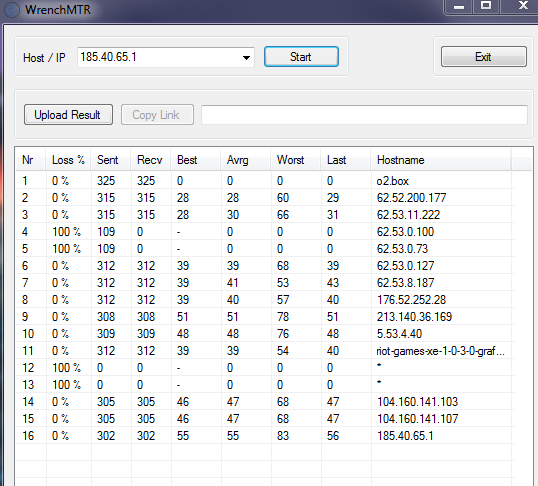
Task: Click the Exit button
Action: [x=483, y=57]
